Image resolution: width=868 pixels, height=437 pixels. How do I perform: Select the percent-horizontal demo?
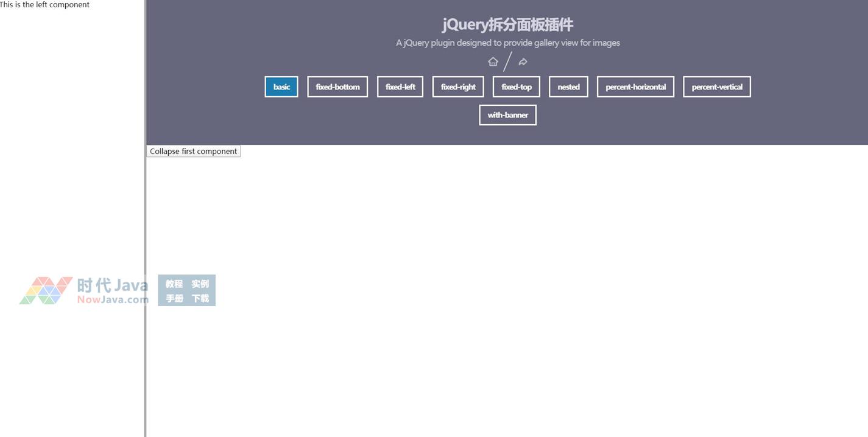(635, 87)
